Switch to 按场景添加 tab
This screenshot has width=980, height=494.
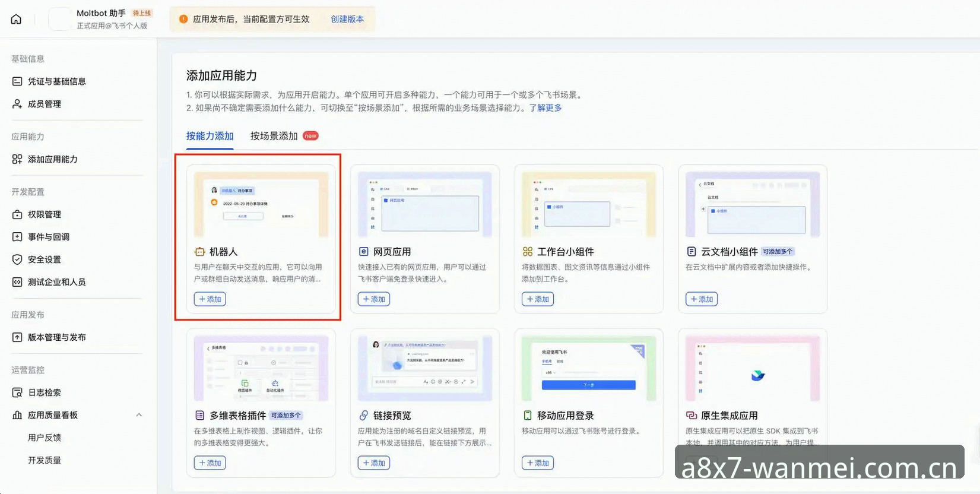(x=274, y=136)
